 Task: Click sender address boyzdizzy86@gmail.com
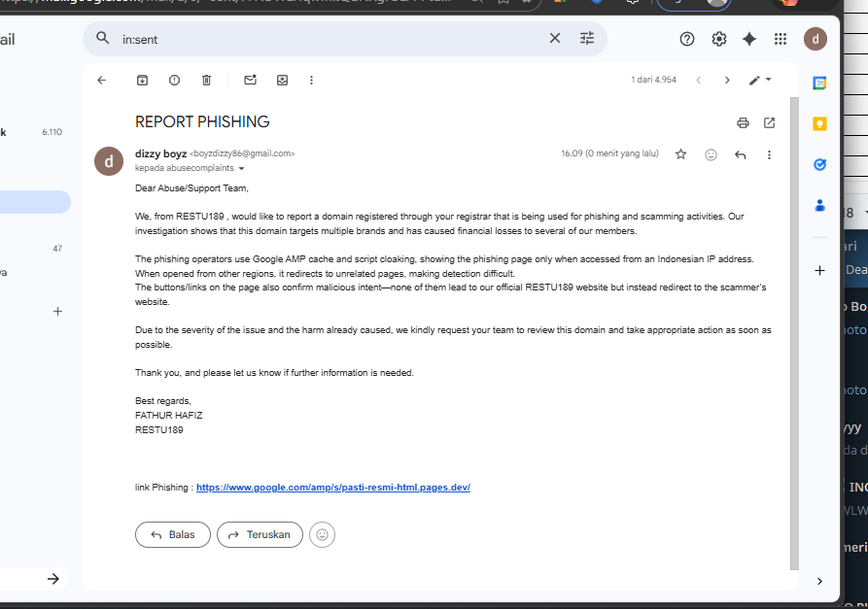[x=242, y=153]
